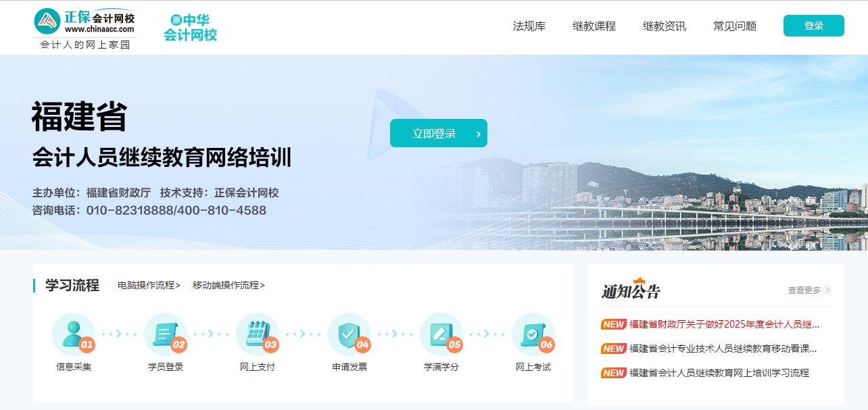Click the 会计人的网上家园 slogan
The width and height of the screenshot is (868, 410).
(x=85, y=45)
